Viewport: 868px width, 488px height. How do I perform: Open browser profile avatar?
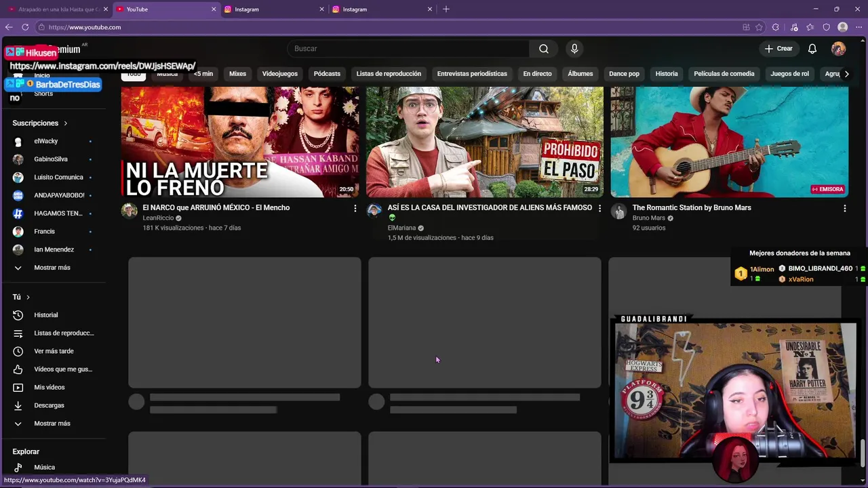pos(843,27)
